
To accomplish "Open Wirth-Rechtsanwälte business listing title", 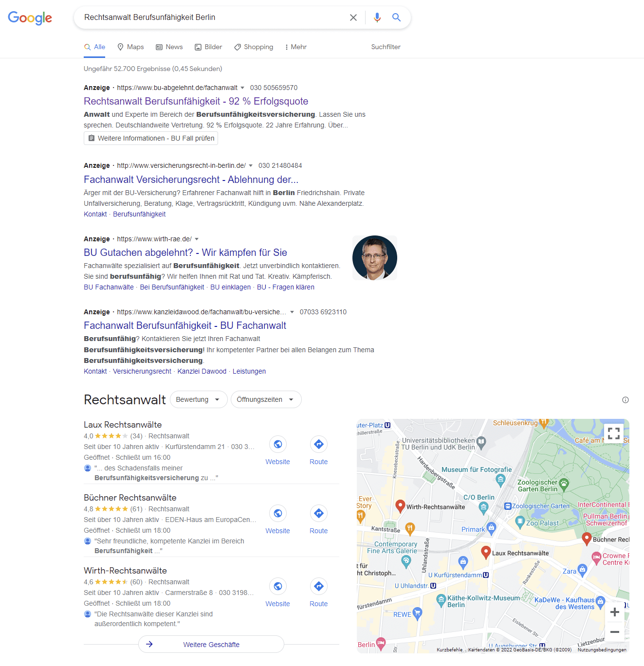I will coord(125,571).
